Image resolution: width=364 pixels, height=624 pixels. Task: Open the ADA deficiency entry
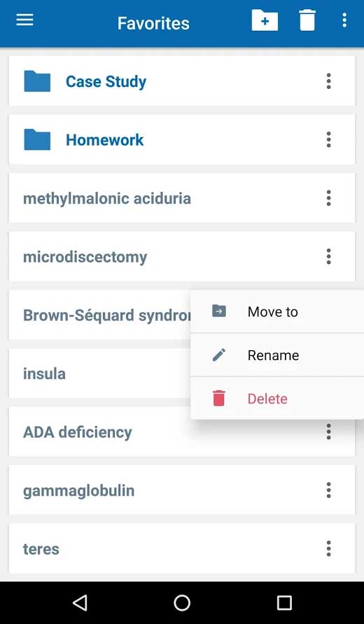pyautogui.click(x=182, y=432)
